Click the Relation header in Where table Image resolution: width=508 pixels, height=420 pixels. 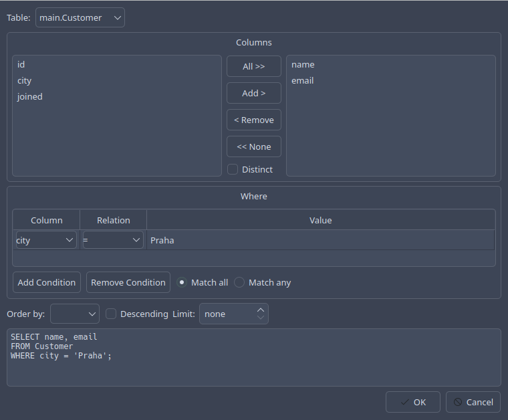114,221
